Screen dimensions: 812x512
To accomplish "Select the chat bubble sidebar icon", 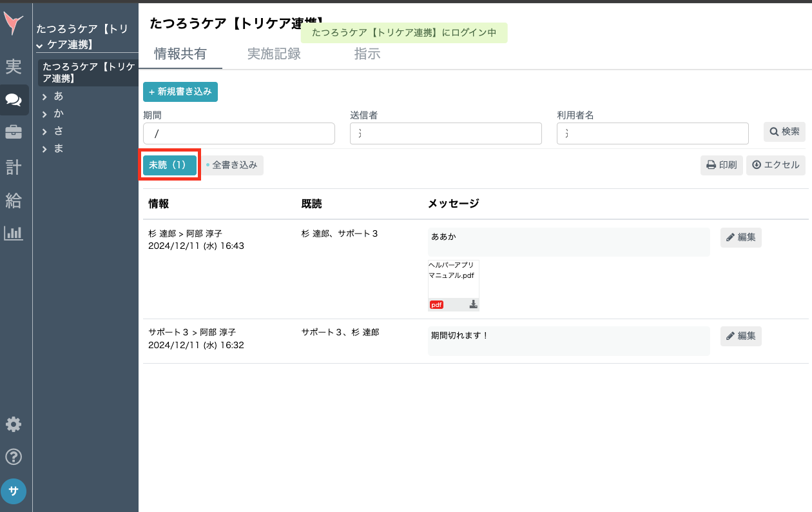I will pyautogui.click(x=14, y=99).
